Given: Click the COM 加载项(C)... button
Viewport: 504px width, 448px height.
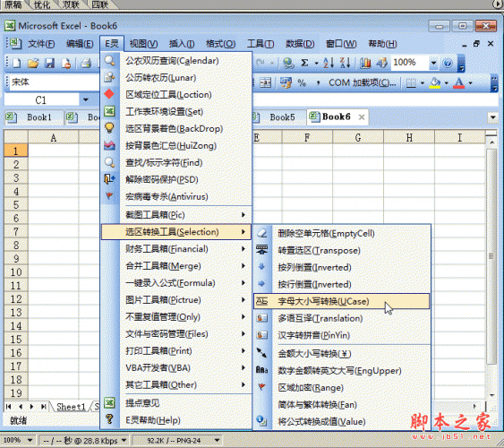Looking at the screenshot, I should [x=362, y=83].
